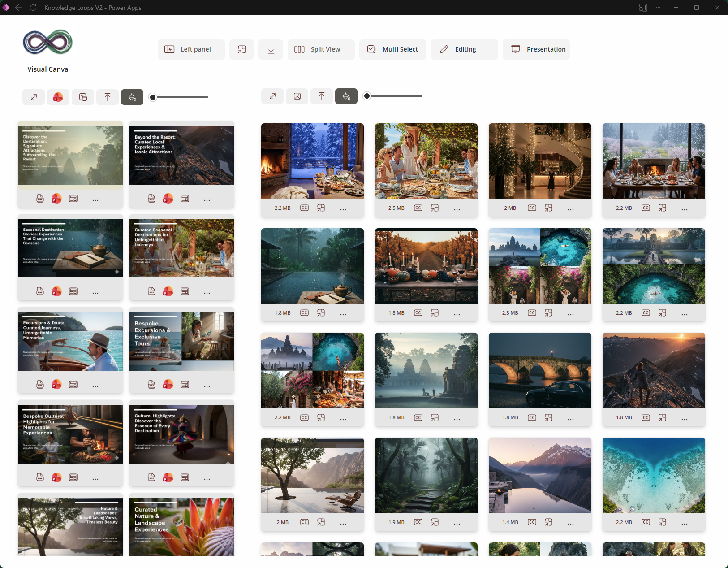This screenshot has height=568, width=728.
Task: Open more options for 'Curated Seasonal Destinations' slide
Action: point(207,293)
